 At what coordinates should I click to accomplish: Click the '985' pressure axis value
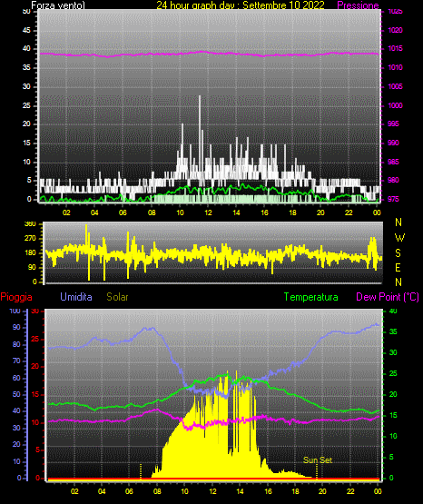(393, 162)
